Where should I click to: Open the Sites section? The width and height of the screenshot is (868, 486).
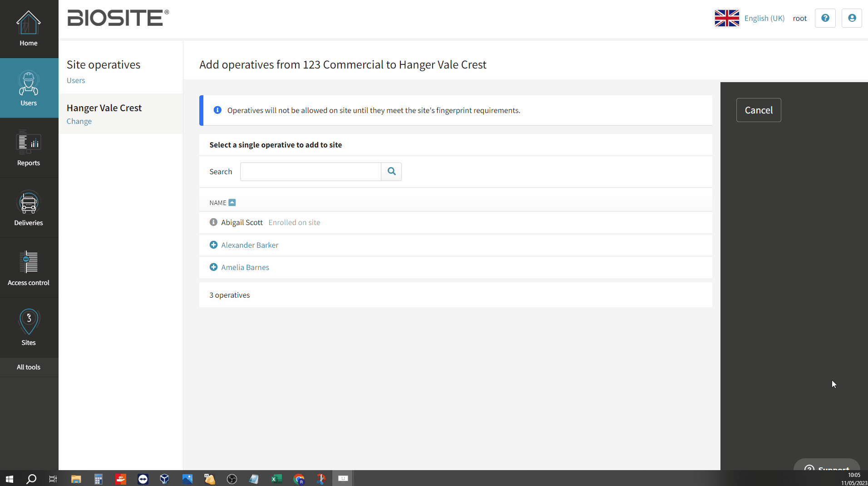[x=29, y=328]
